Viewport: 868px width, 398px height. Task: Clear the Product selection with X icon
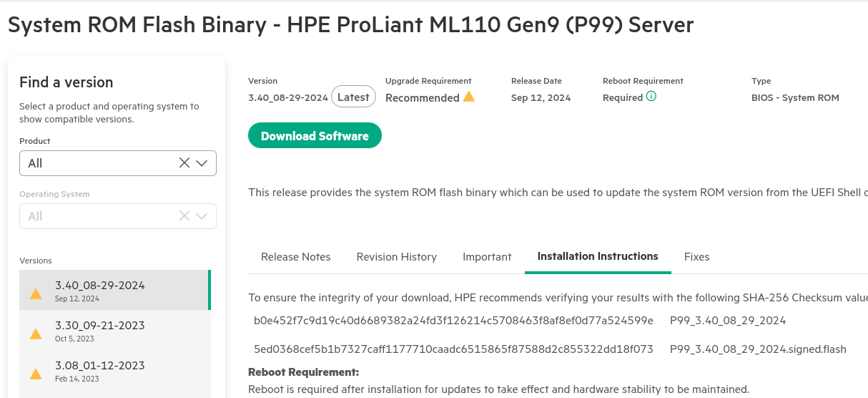tap(184, 163)
